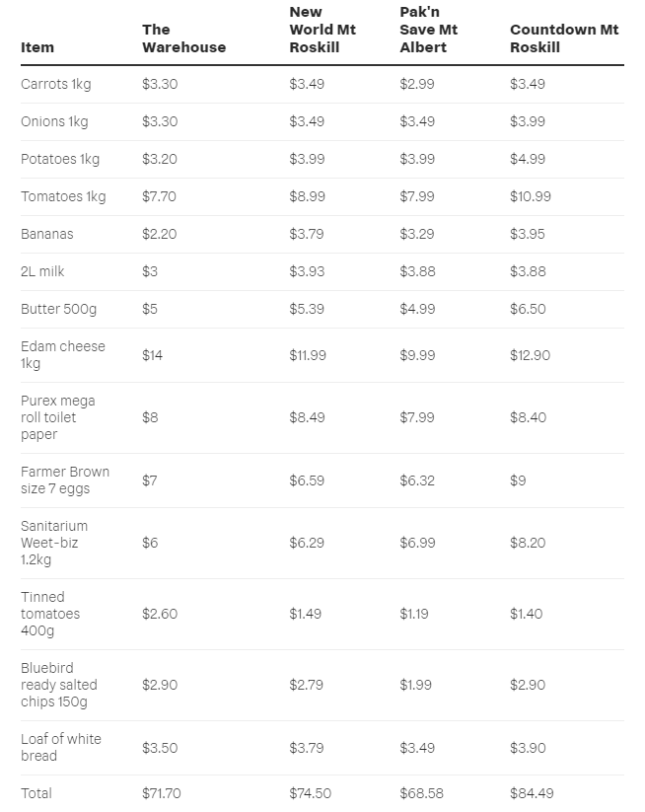Select the 'New World Mt Roskill' column header
645x812 pixels.
[322, 30]
